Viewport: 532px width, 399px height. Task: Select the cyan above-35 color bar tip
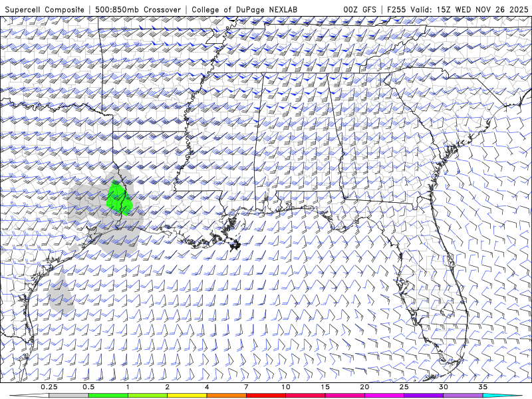(x=502, y=396)
